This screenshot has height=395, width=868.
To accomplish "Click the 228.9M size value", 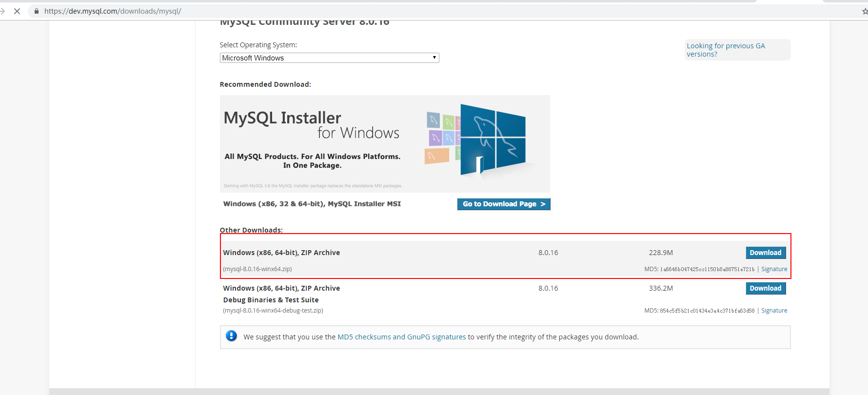I will [661, 253].
